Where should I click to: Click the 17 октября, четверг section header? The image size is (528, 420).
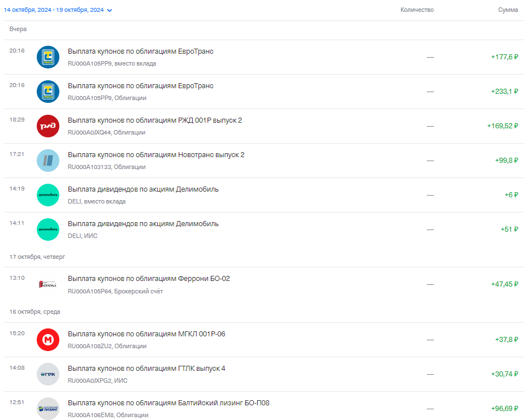tap(37, 257)
